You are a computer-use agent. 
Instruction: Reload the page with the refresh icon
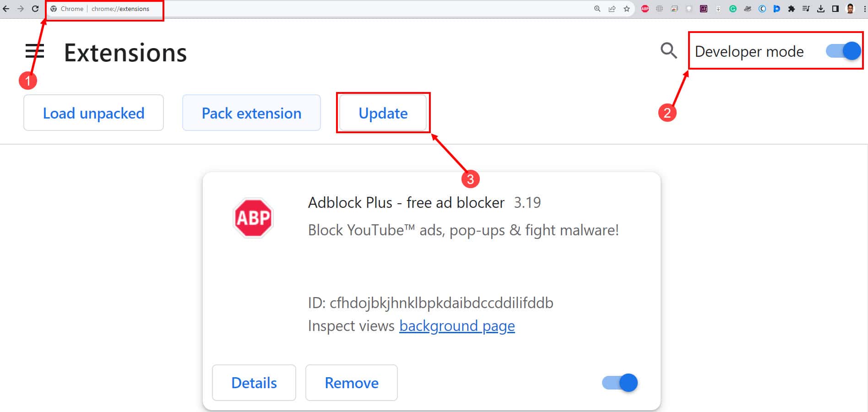pyautogui.click(x=35, y=9)
